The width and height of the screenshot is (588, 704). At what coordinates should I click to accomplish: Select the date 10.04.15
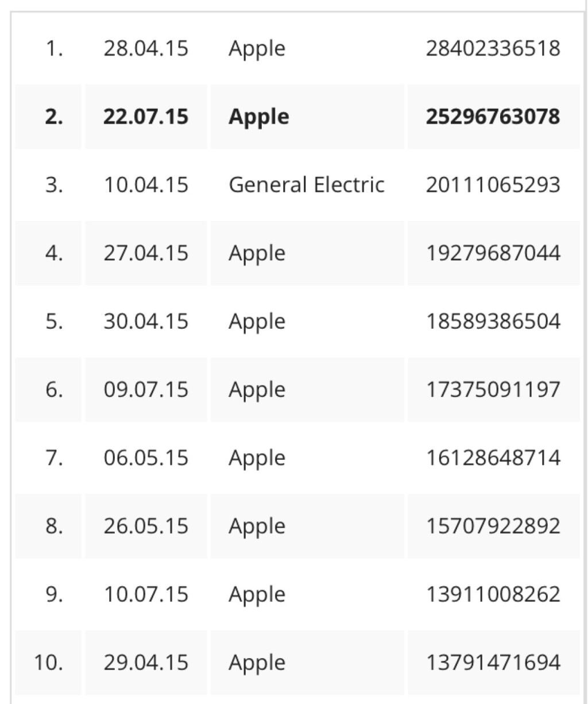(x=146, y=185)
